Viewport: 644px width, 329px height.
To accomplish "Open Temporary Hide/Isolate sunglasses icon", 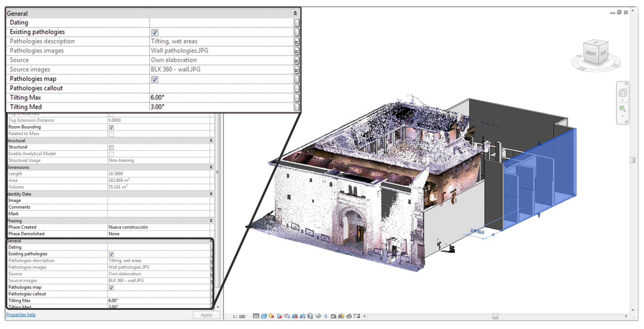I will point(318,316).
